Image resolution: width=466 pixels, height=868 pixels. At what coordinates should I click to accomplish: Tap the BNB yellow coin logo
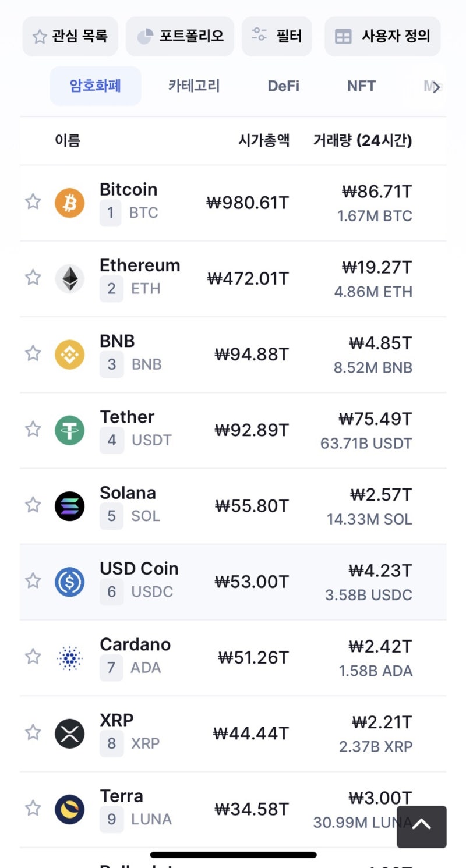coord(70,354)
